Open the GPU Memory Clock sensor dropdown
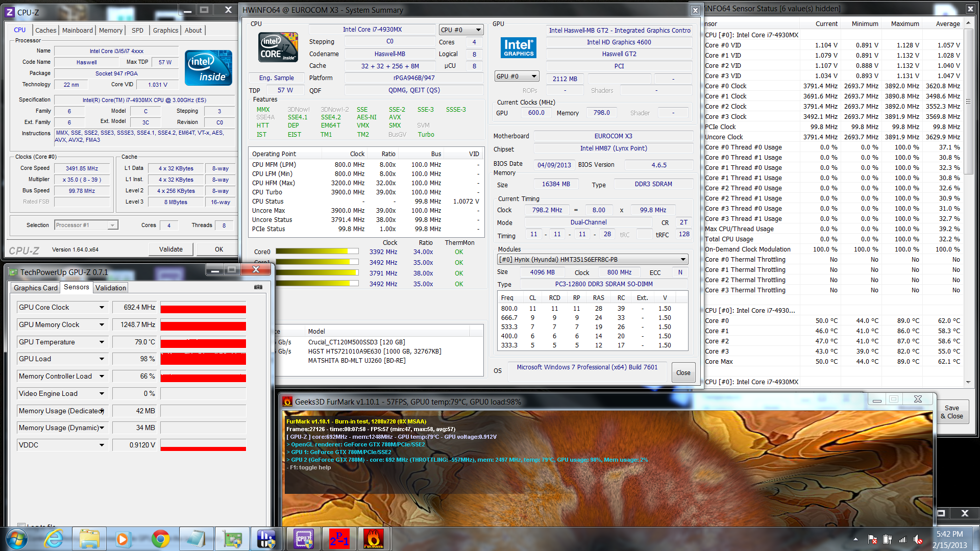The image size is (980, 551). coord(102,324)
